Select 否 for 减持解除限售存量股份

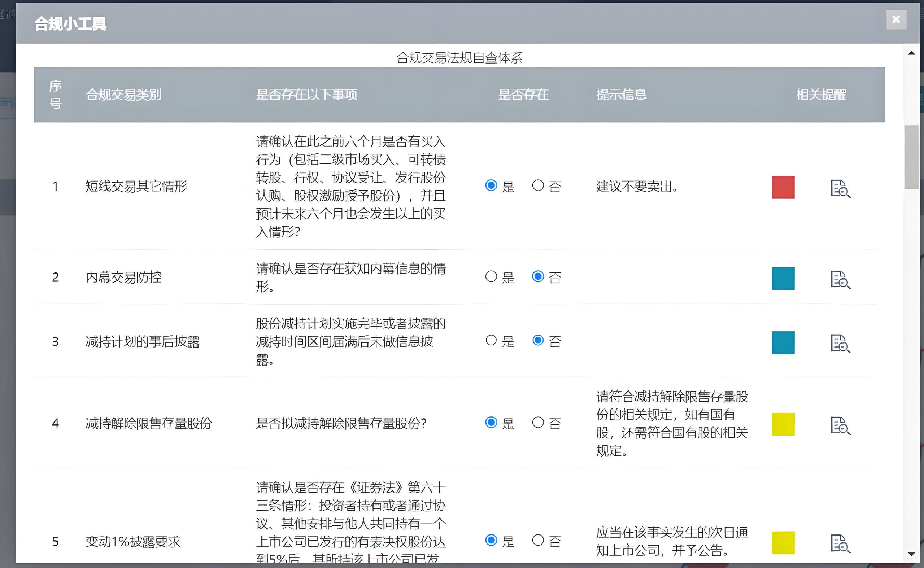click(538, 422)
